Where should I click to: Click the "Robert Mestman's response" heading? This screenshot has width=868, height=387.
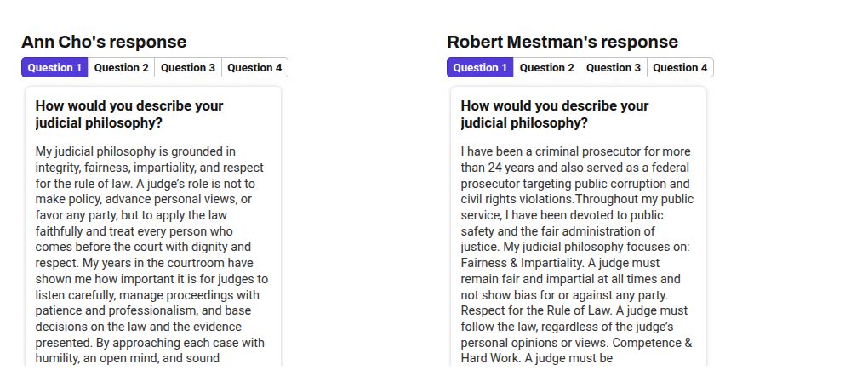pos(562,42)
